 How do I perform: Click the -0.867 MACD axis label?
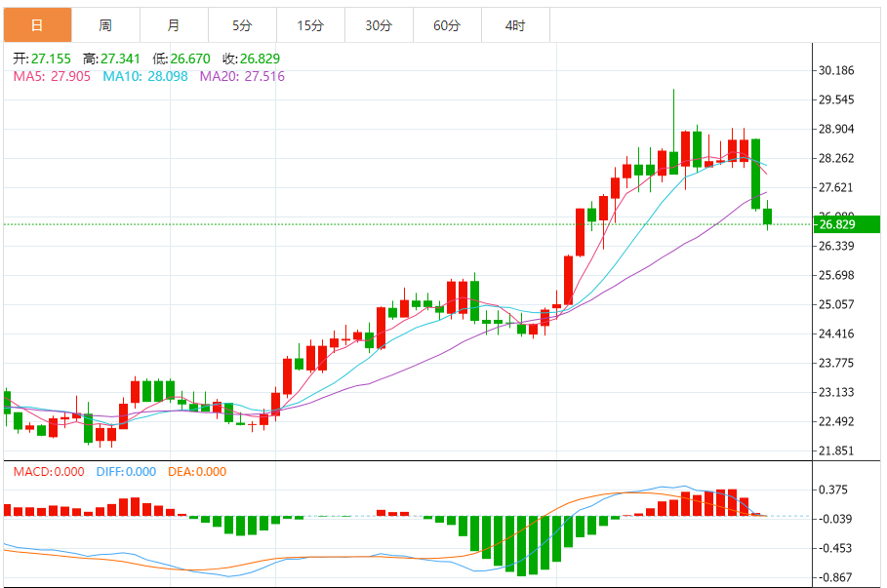pos(835,578)
